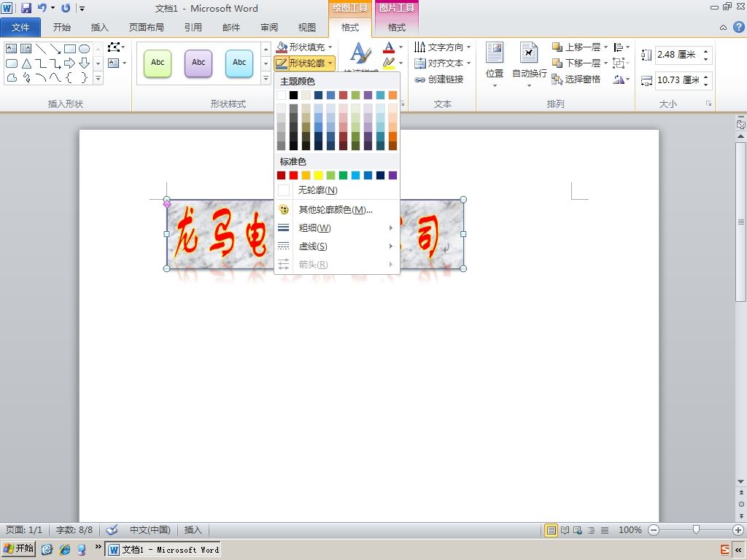The image size is (747, 560).
Task: Click the Selection Pane icon 选择窗格
Action: pyautogui.click(x=576, y=79)
